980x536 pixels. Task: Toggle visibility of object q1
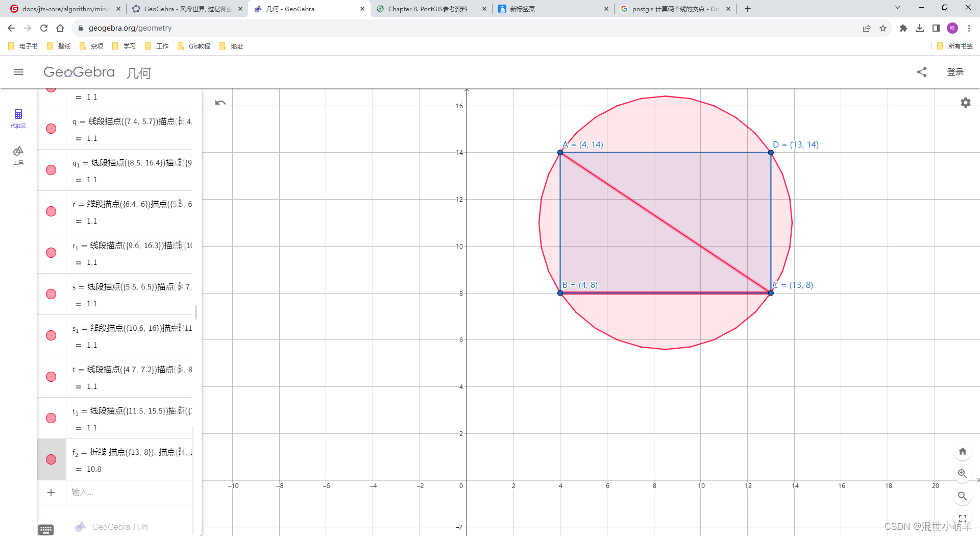[x=51, y=170]
